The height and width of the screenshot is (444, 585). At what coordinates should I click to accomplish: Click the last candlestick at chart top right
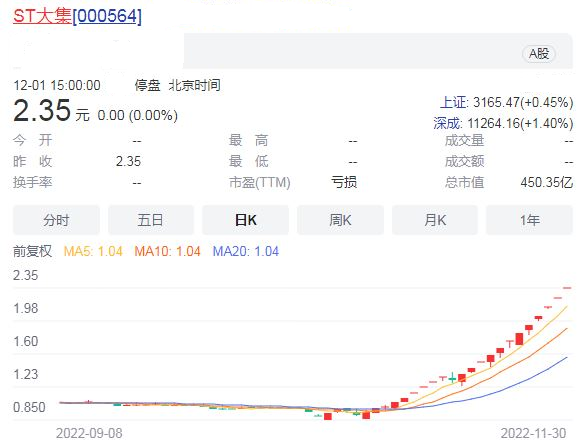pos(567,288)
